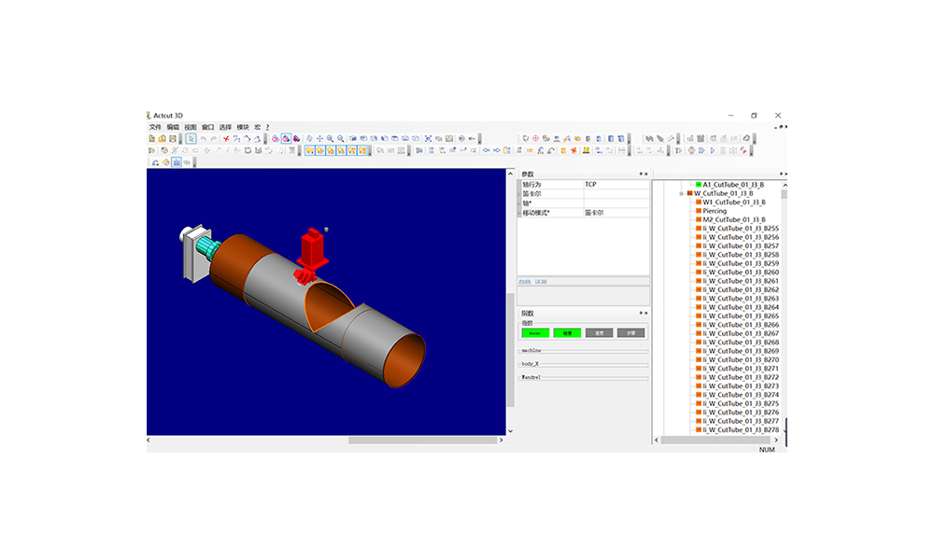The width and height of the screenshot is (934, 560).
Task: Click the machine slider bar
Action: coord(583,351)
